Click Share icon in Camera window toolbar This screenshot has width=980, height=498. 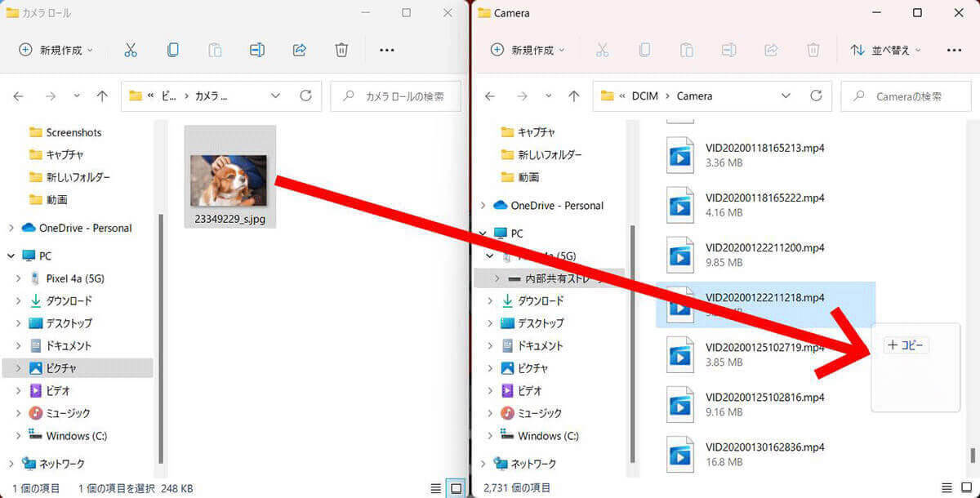click(771, 50)
